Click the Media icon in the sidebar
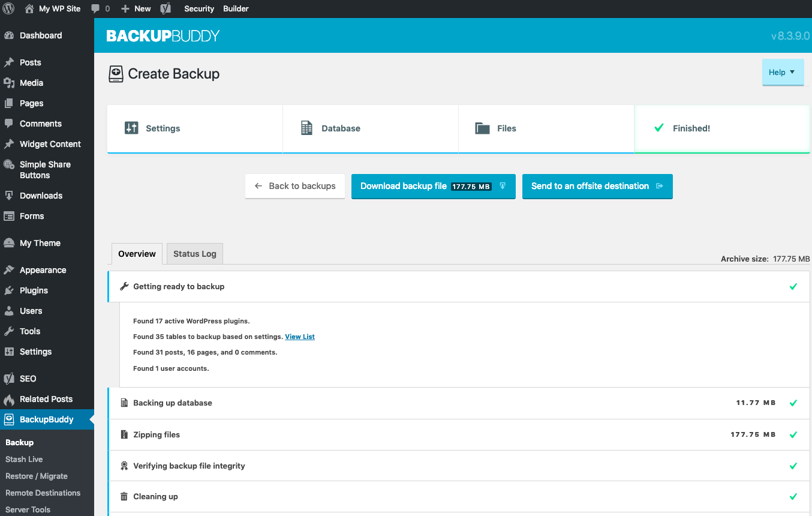This screenshot has width=812, height=516. pos(9,83)
